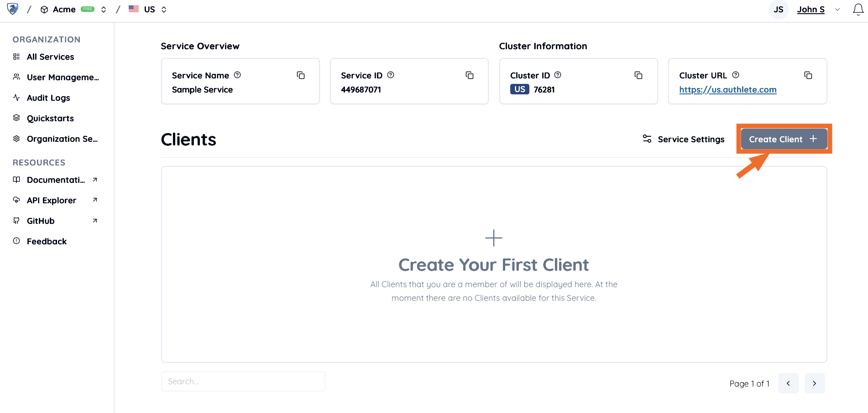The width and height of the screenshot is (868, 413).
Task: Open API Explorer link
Action: pyautogui.click(x=52, y=201)
